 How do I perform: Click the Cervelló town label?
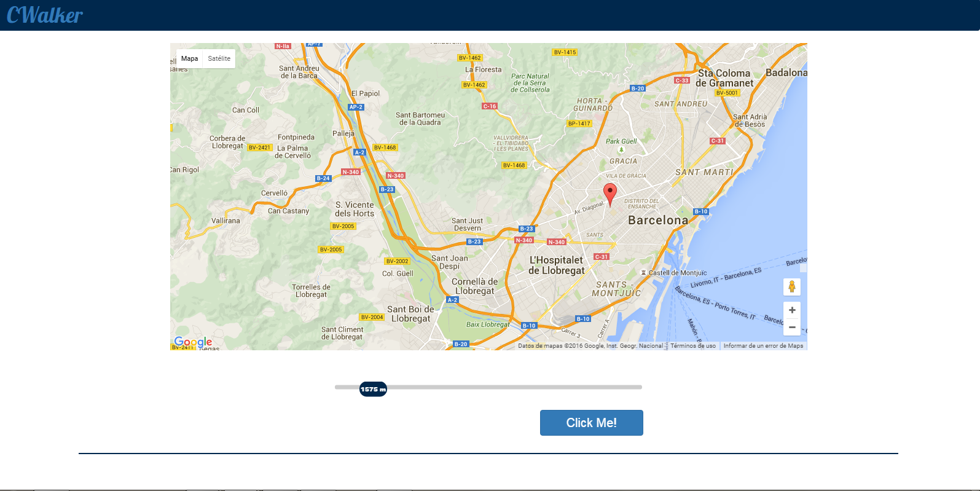pyautogui.click(x=274, y=193)
